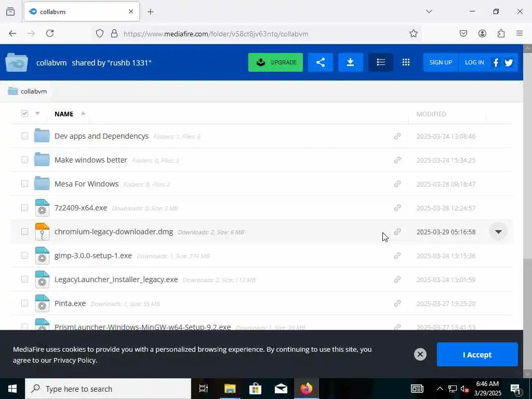Click the collabvm breadcrumb folder
Screen dimensions: 532x399
pyautogui.click(x=27, y=91)
